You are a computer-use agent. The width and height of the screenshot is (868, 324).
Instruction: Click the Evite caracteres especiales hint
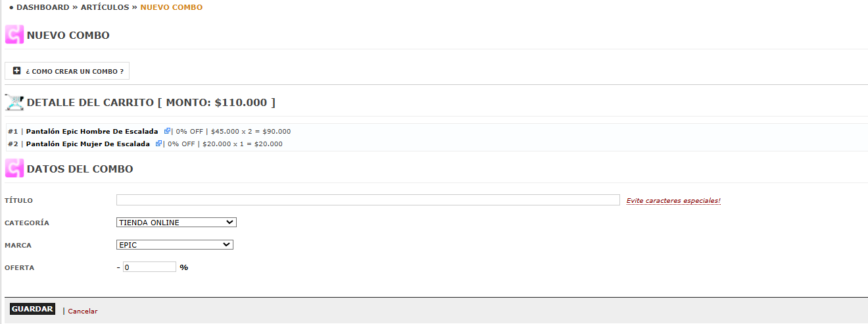tap(673, 200)
